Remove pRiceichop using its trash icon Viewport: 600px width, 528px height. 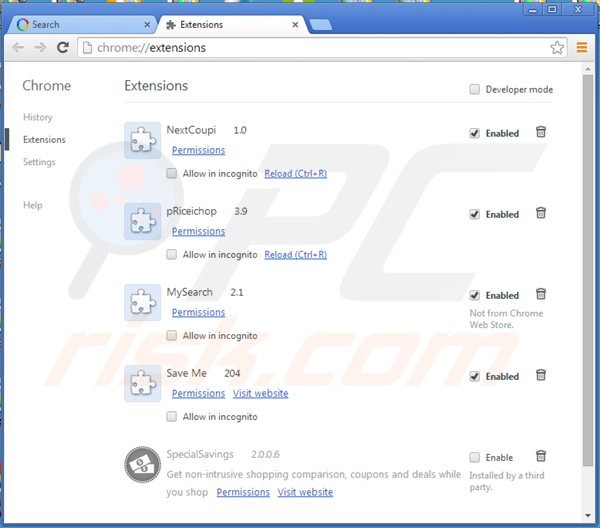pos(541,213)
